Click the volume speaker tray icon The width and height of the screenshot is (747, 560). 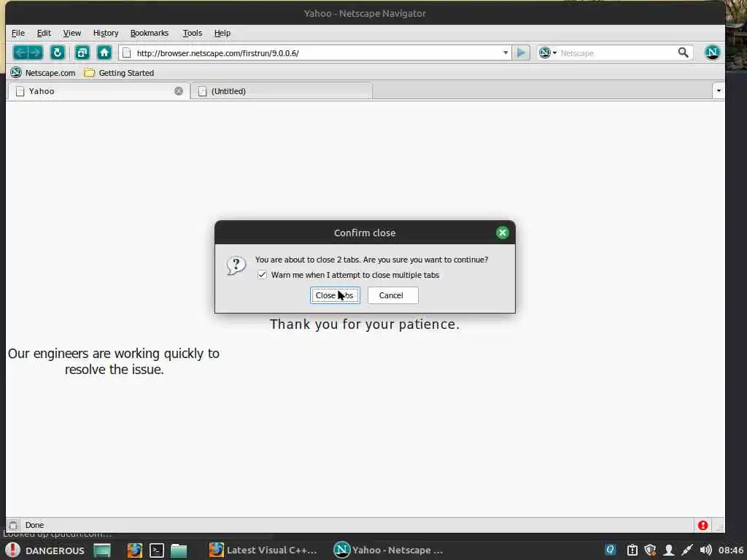[705, 550]
